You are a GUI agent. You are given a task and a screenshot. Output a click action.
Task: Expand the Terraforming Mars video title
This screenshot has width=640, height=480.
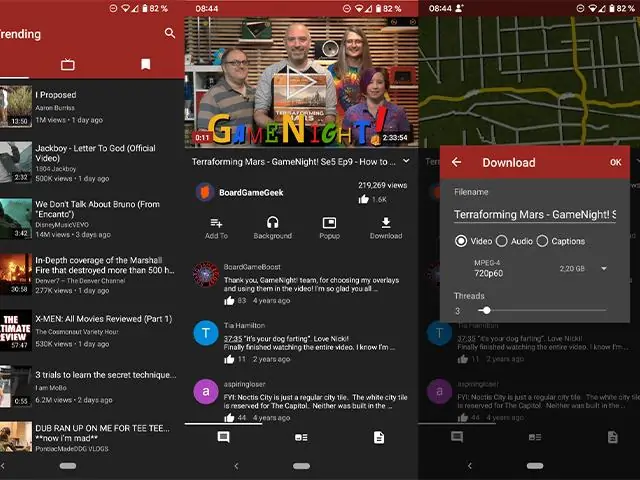[x=406, y=160]
